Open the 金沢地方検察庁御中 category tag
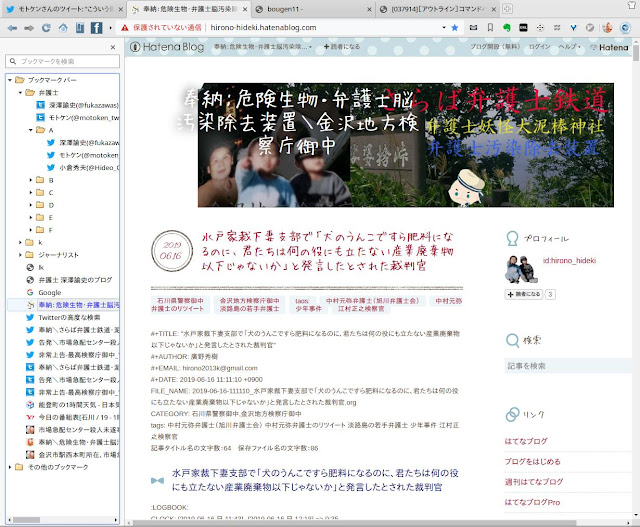Viewport: 640px width, 527px height. [249, 301]
